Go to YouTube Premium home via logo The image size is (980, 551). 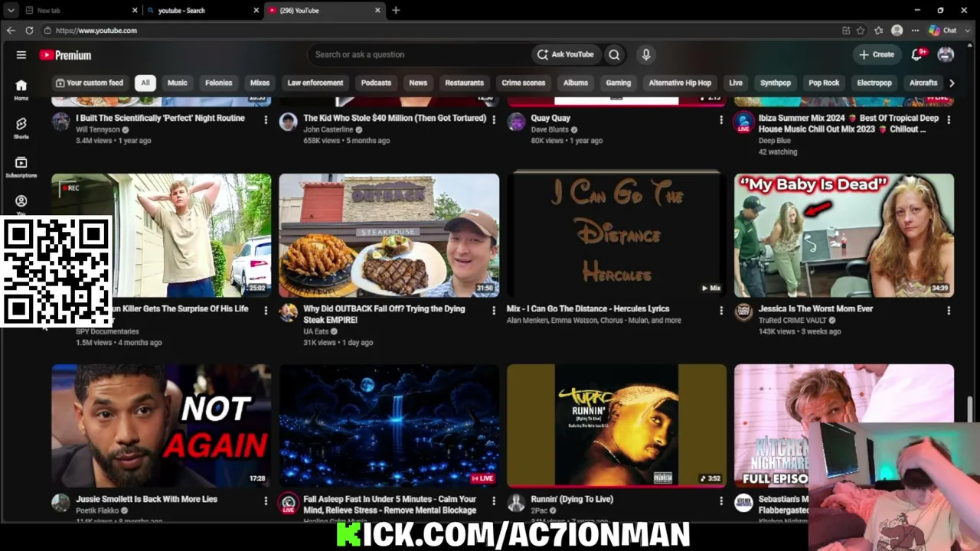(66, 55)
